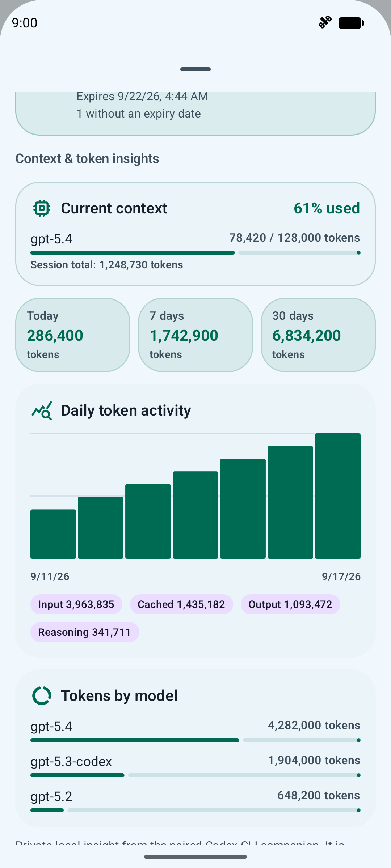This screenshot has height=868, width=391.
Task: Tap the 4,282,000 tokens gpt-5.4 model row
Action: 195,731
